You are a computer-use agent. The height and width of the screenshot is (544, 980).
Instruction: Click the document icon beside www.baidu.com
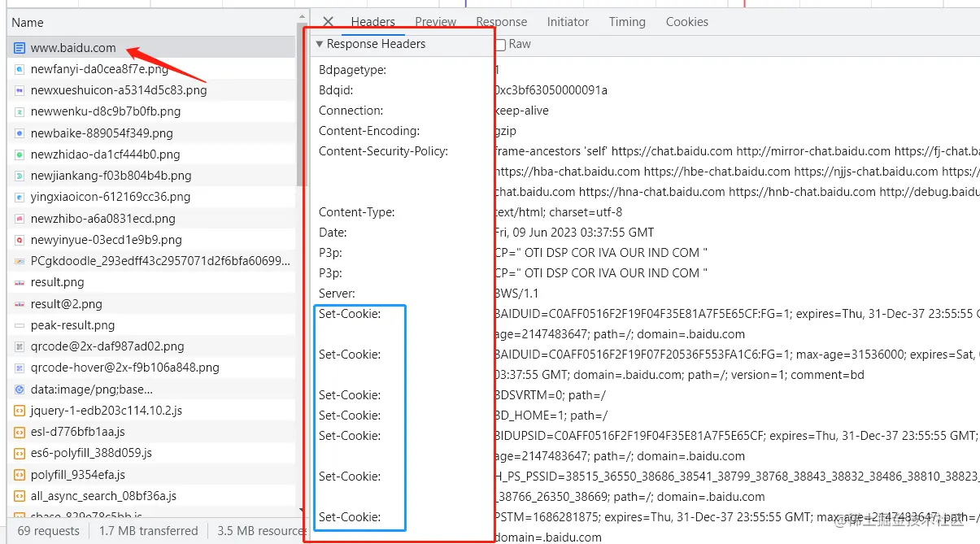pos(20,48)
